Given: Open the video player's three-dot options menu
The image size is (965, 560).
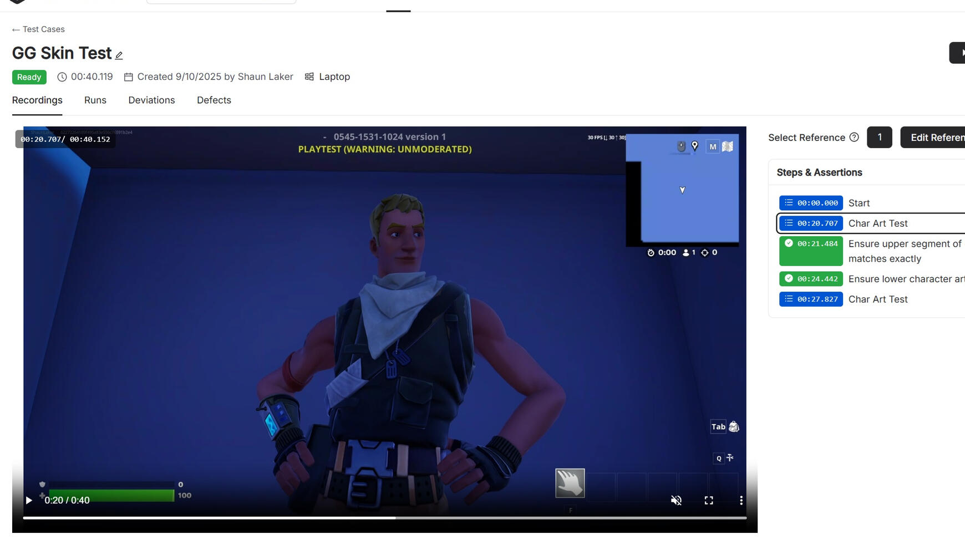Looking at the screenshot, I should pos(741,500).
